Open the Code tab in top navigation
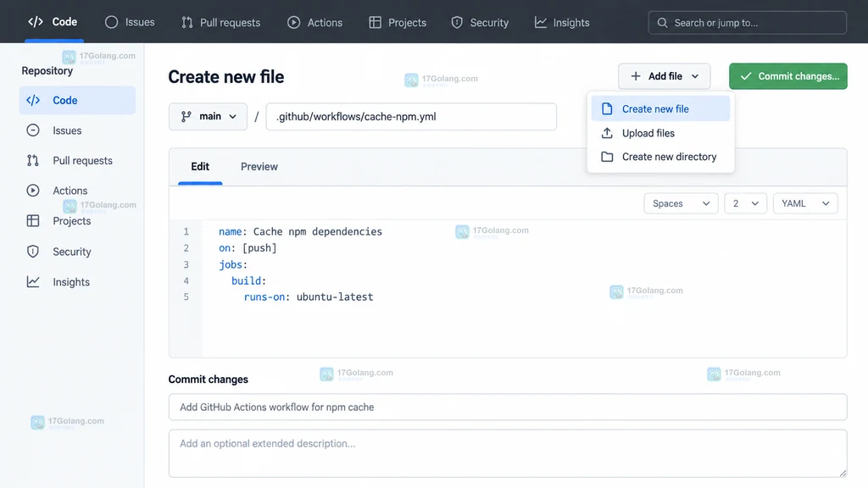Image resolution: width=868 pixels, height=488 pixels. [53, 21]
